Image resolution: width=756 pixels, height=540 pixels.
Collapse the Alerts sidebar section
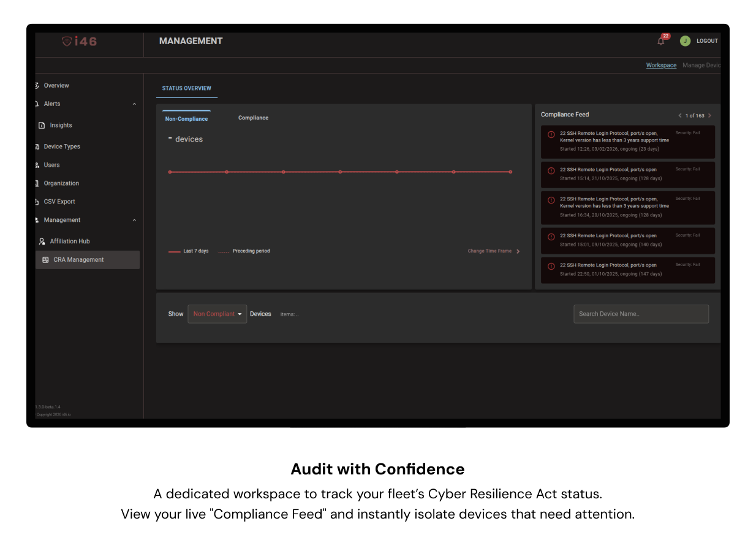point(134,104)
